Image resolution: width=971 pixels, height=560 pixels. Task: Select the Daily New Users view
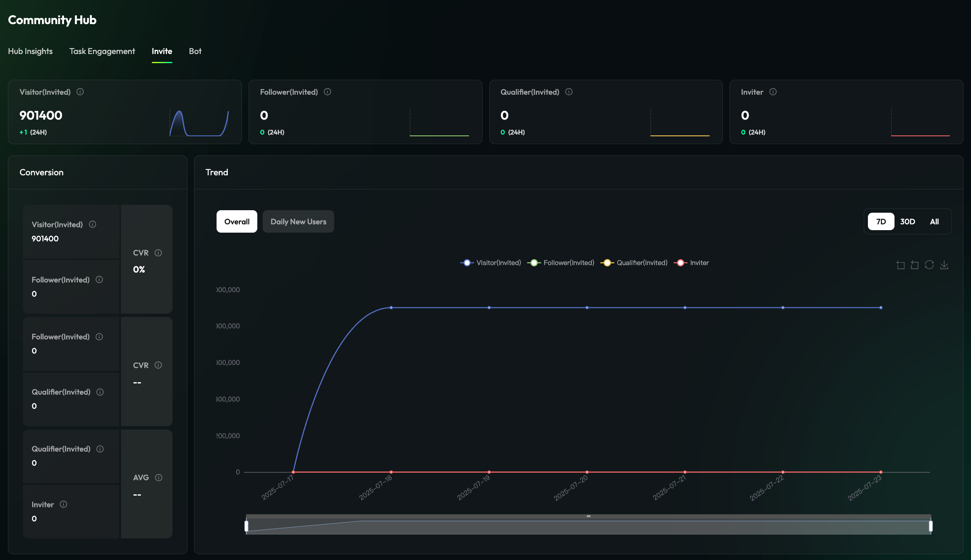298,221
